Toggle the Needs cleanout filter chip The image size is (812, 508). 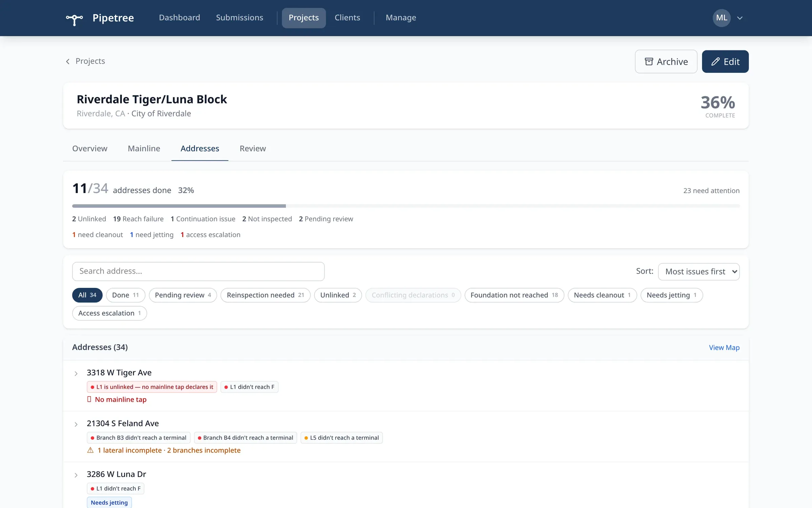click(602, 295)
